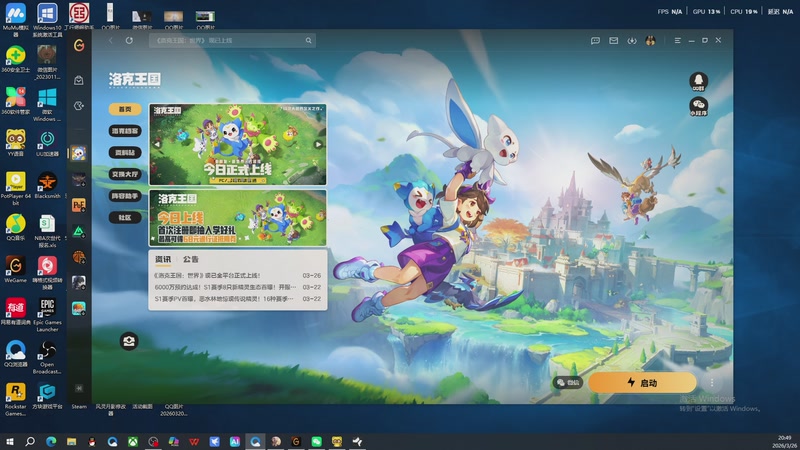Select the Roco Kingdom game in sidebar

[79, 153]
